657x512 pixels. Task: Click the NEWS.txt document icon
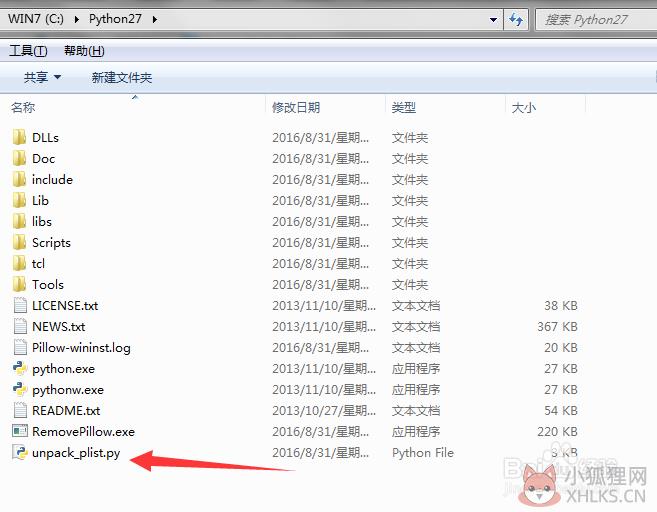pyautogui.click(x=20, y=326)
